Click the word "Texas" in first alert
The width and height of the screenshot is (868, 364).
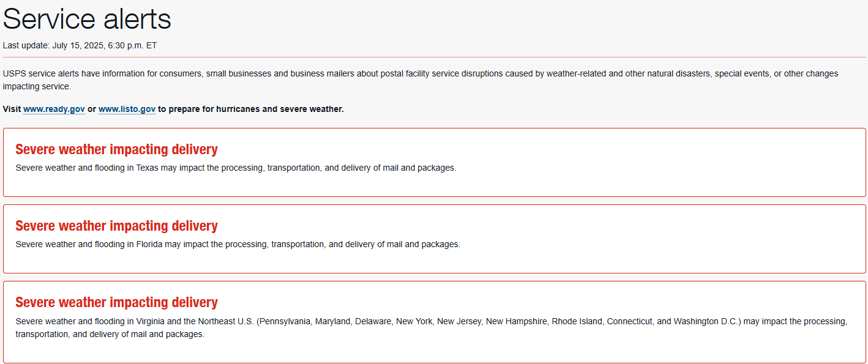click(x=148, y=168)
